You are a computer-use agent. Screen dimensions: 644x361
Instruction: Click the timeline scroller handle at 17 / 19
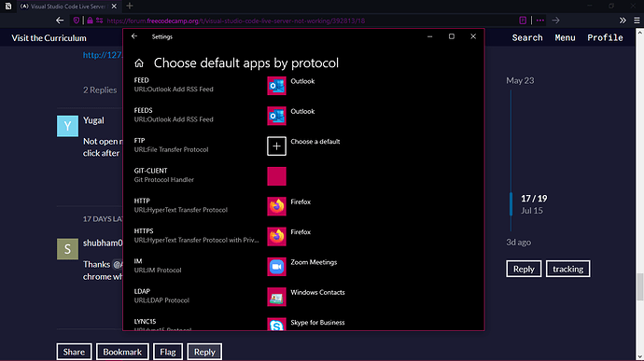tap(511, 203)
